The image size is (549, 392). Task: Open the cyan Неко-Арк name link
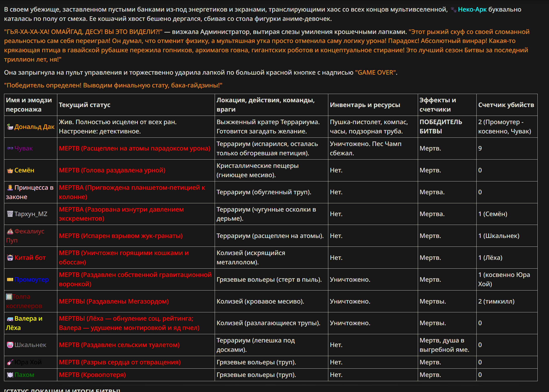pyautogui.click(x=472, y=10)
